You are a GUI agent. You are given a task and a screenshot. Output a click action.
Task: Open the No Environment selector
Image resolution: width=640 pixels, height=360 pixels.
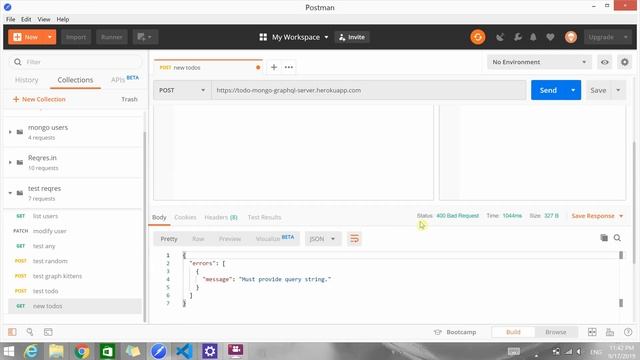click(x=539, y=62)
